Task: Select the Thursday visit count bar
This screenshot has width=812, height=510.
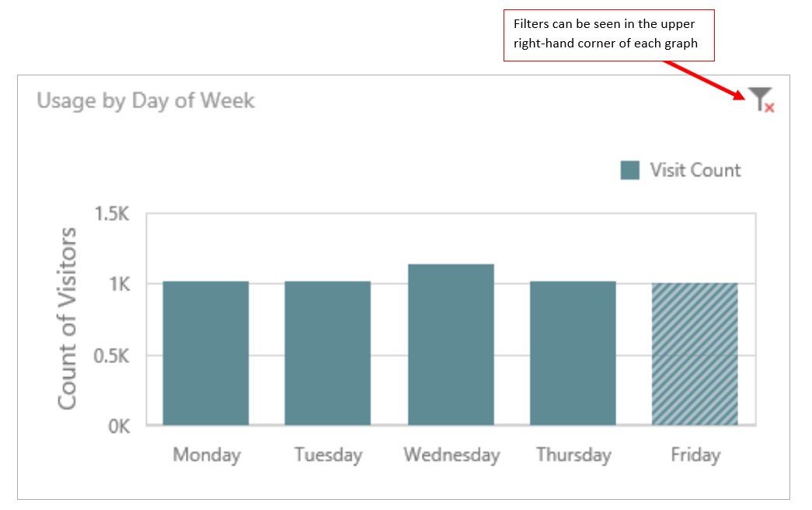Action: click(573, 353)
